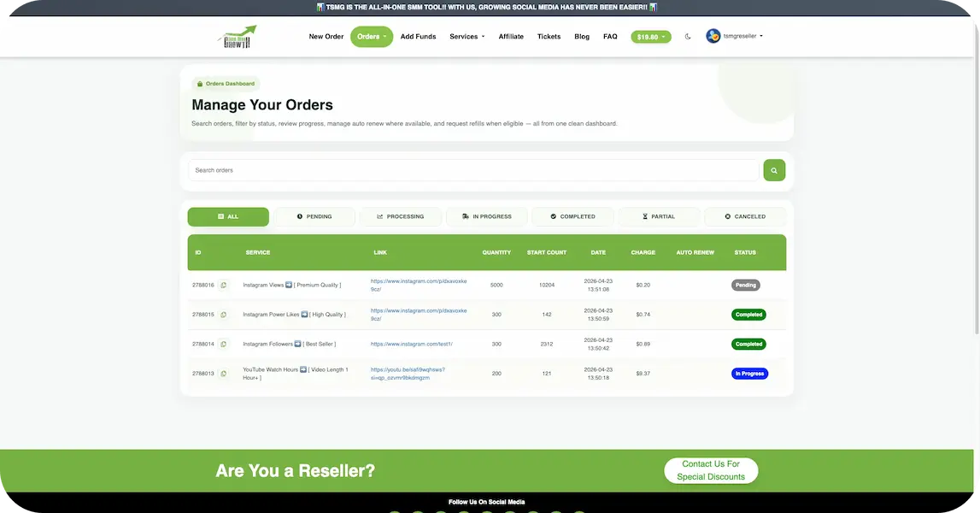The width and height of the screenshot is (980, 513).
Task: Click the tsmgreseller profile avatar
Action: tap(713, 36)
